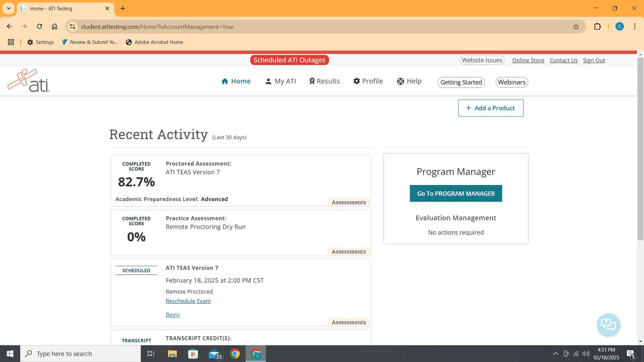Screen dimensions: 644x362
Task: Click the browser home icon
Action: (x=54, y=27)
